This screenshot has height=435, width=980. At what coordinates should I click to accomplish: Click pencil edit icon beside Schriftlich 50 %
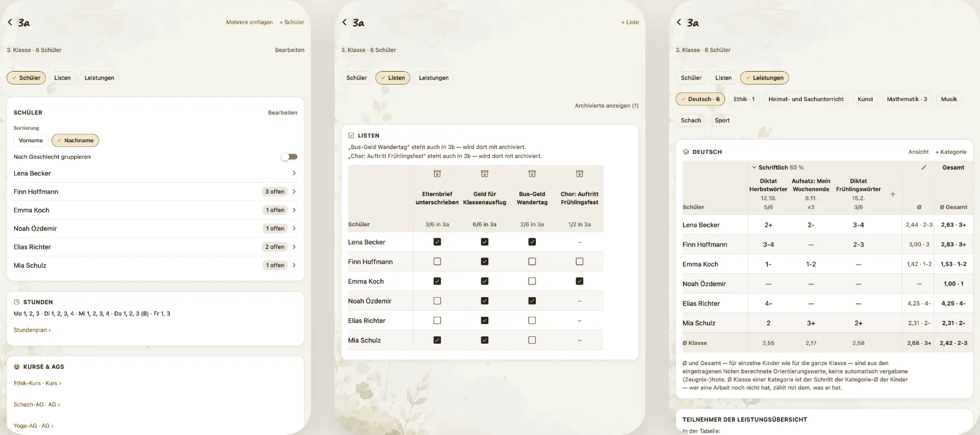(924, 167)
